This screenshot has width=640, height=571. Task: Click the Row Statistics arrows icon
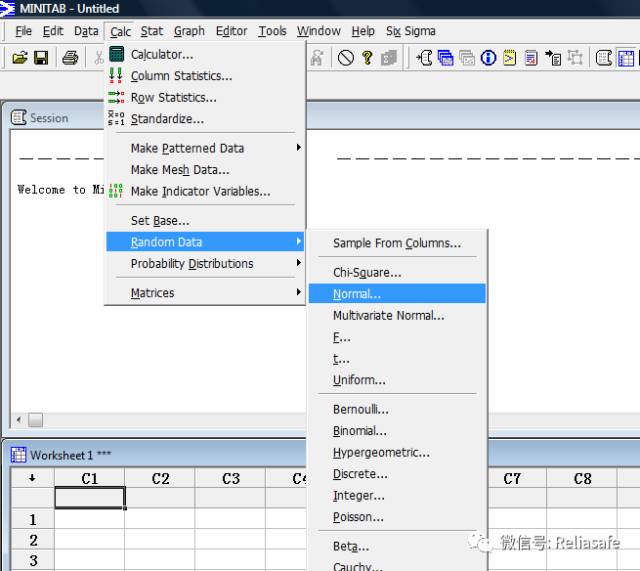coord(116,97)
